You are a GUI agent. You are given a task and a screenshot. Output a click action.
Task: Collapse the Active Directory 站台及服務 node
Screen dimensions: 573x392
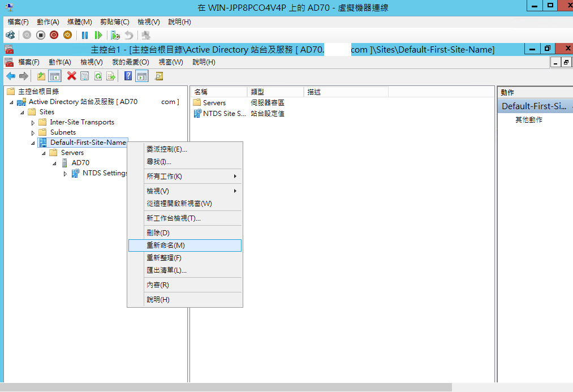point(11,102)
